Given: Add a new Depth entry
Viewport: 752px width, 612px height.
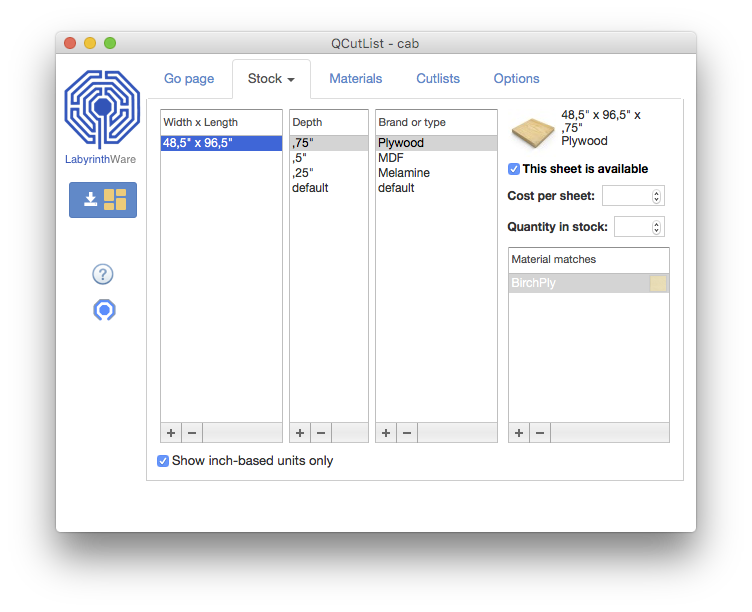Looking at the screenshot, I should click(x=300, y=433).
